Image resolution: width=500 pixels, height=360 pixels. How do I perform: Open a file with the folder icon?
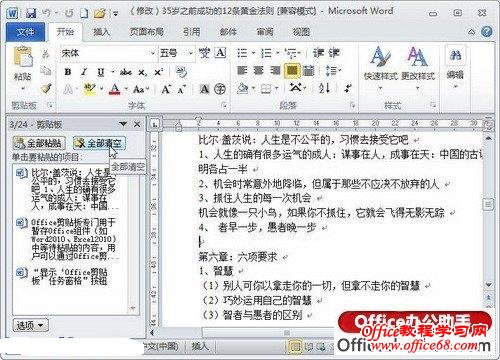(99, 14)
